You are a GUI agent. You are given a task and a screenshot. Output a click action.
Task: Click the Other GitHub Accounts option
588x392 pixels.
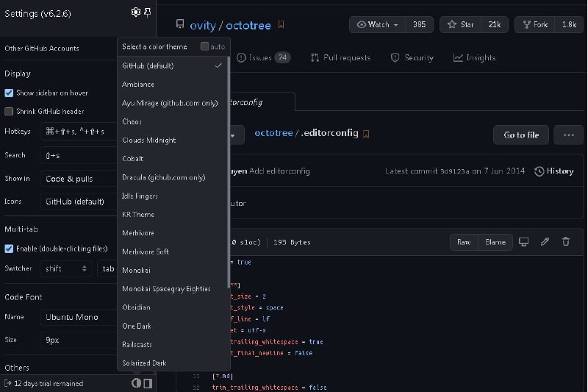42,48
